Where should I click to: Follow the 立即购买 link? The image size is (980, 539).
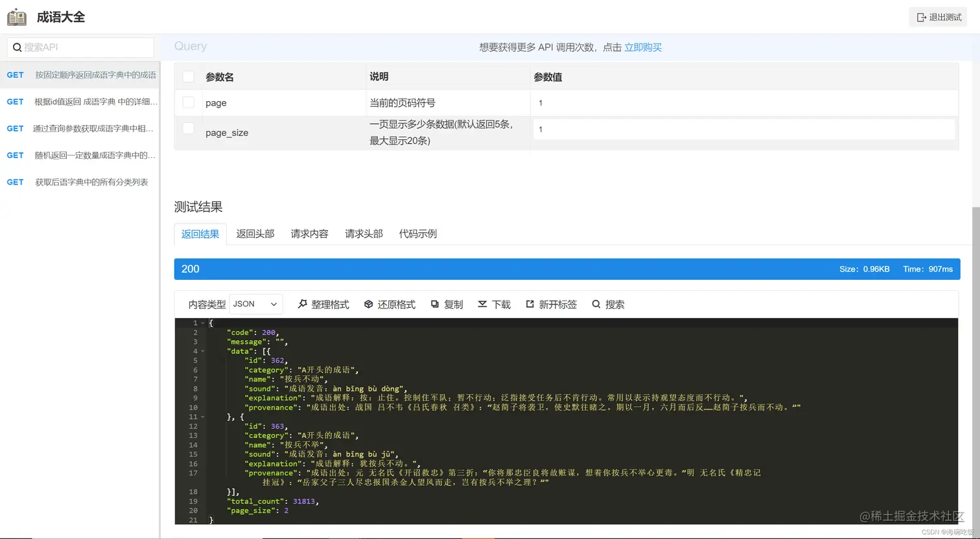(x=643, y=47)
